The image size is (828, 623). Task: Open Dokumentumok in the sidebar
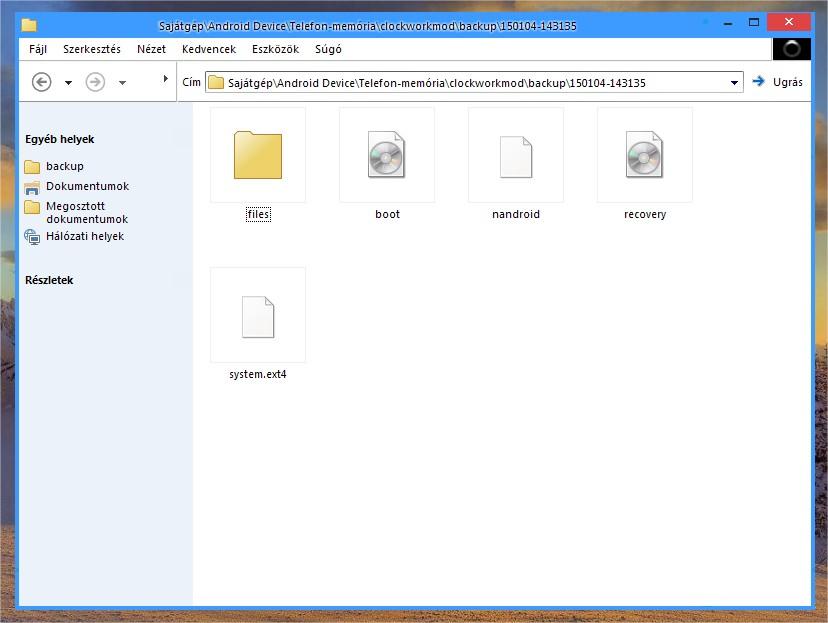pyautogui.click(x=88, y=186)
